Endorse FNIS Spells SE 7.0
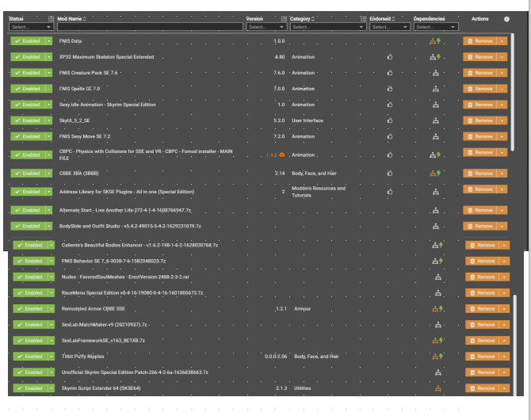531x420 pixels. point(390,89)
